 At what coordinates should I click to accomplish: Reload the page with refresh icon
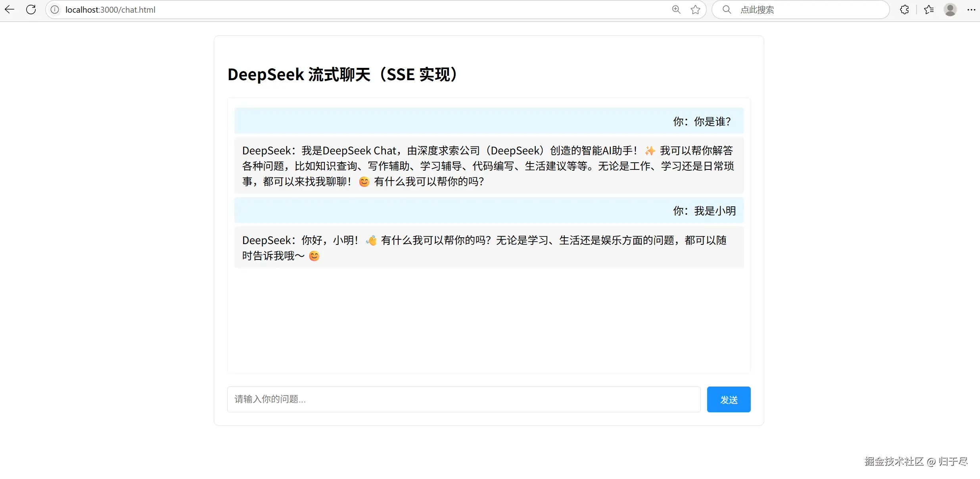pyautogui.click(x=31, y=10)
